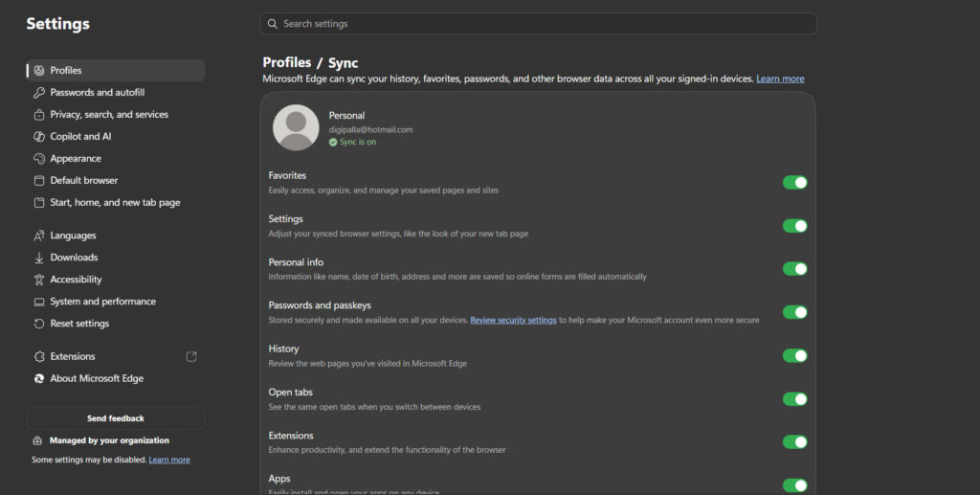
Task: Click the About Microsoft Edge label
Action: tap(97, 379)
